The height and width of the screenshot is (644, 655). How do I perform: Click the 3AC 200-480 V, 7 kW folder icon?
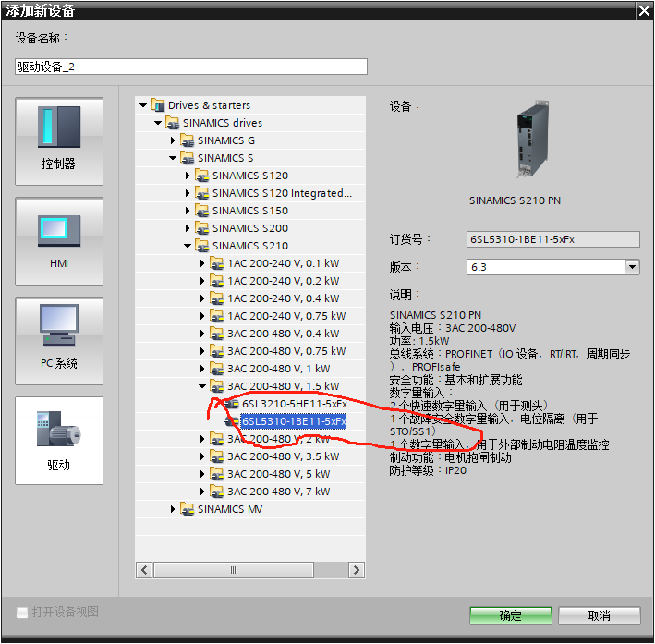[217, 492]
